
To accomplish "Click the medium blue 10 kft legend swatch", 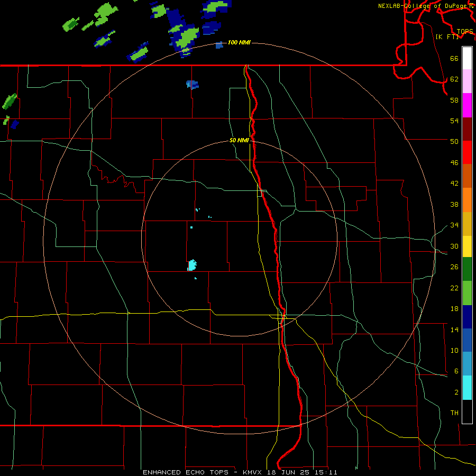I will pyautogui.click(x=467, y=340).
